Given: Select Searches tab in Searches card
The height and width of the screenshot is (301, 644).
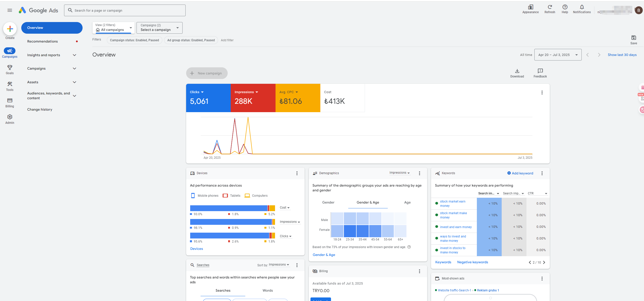Looking at the screenshot, I should 223,291.
